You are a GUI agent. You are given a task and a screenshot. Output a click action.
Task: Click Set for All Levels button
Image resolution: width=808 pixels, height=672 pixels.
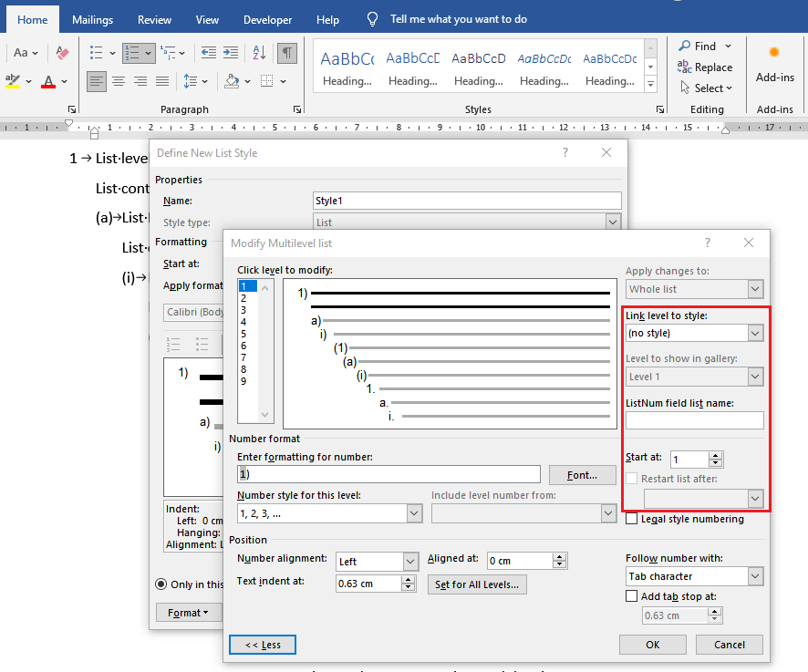tap(477, 584)
